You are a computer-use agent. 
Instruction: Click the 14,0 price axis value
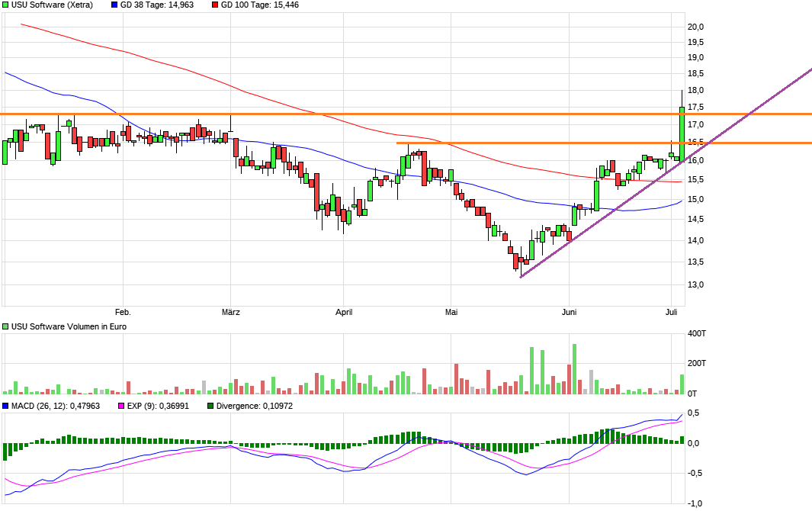point(695,240)
